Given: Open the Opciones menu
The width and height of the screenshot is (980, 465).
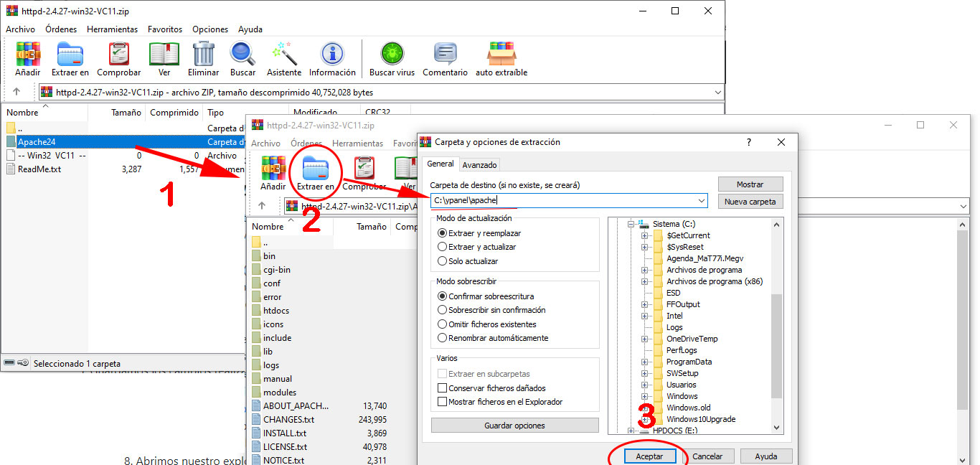Looking at the screenshot, I should click(210, 29).
